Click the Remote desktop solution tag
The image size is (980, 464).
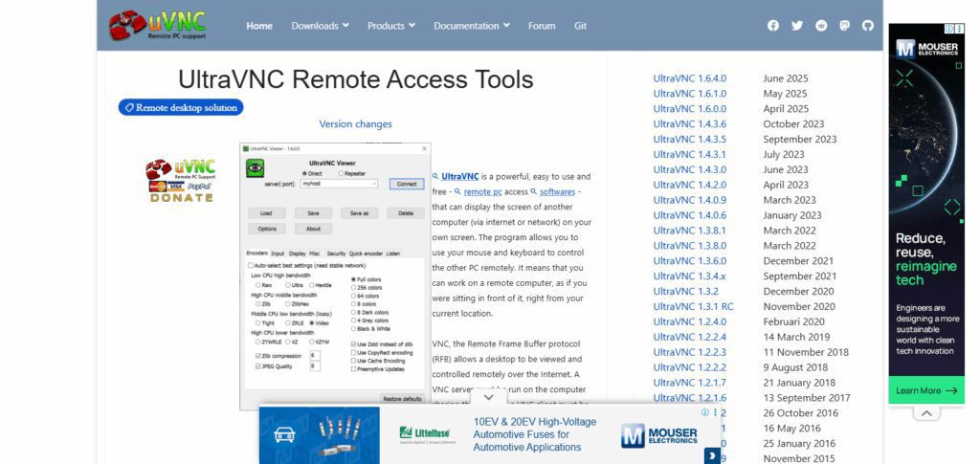pyautogui.click(x=181, y=107)
